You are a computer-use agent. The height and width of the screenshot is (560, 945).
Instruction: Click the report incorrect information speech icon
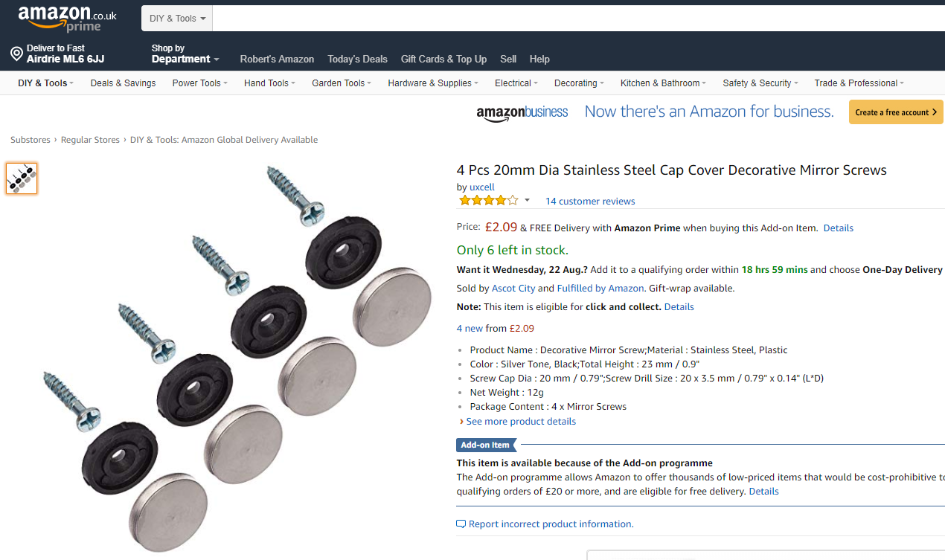(x=461, y=524)
